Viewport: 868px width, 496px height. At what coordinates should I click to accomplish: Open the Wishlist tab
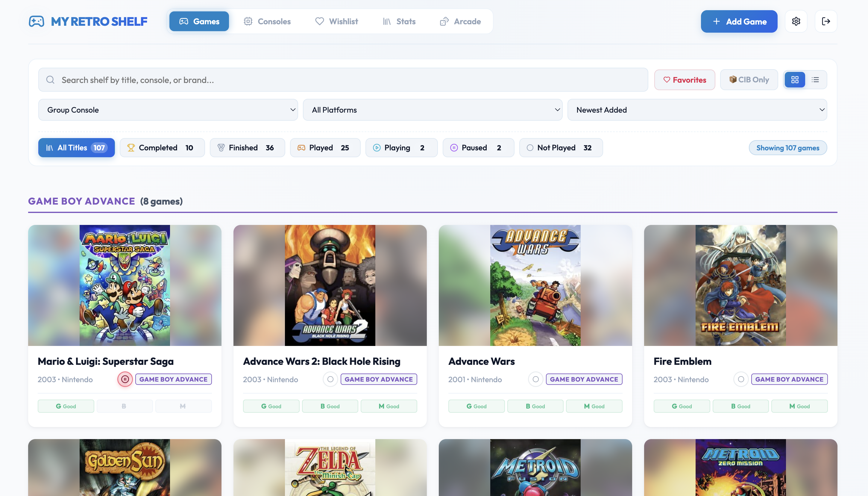point(337,22)
